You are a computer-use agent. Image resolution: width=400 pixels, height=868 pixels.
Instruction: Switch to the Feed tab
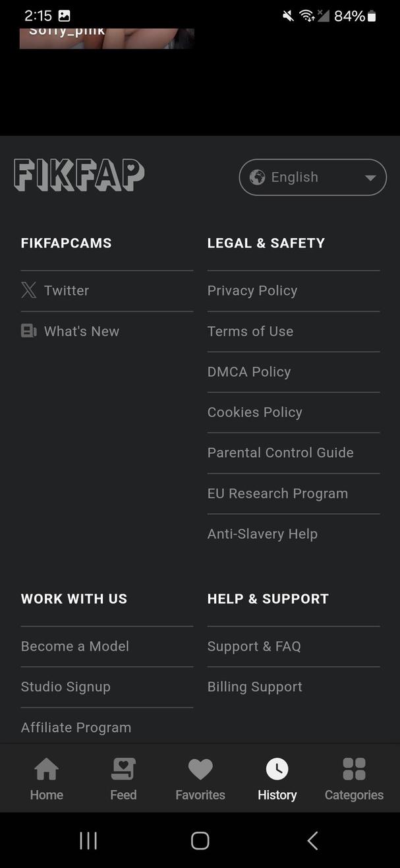[123, 778]
